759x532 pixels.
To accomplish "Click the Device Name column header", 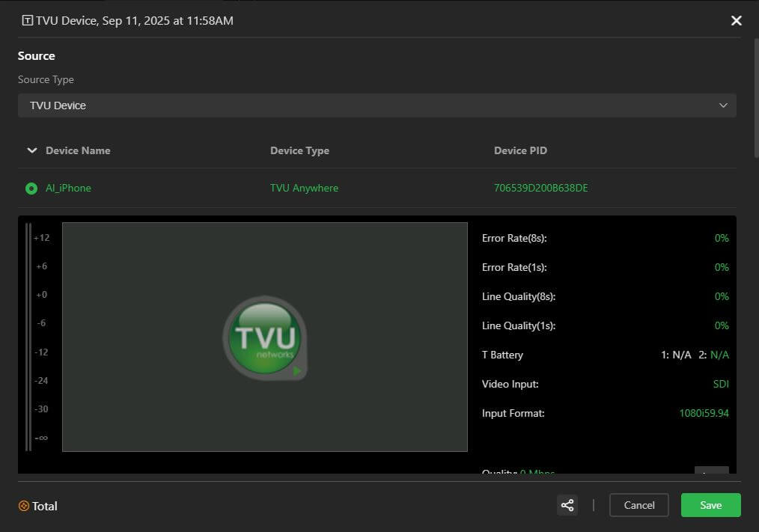I will click(x=78, y=150).
